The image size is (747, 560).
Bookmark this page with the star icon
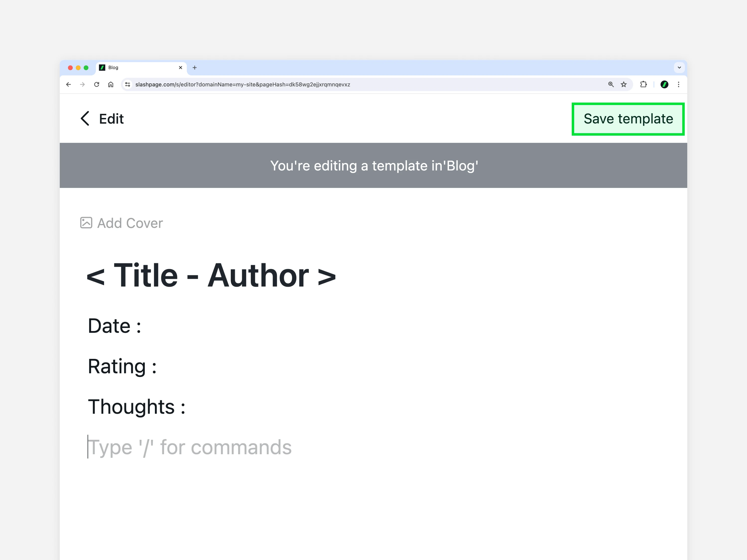tap(624, 84)
